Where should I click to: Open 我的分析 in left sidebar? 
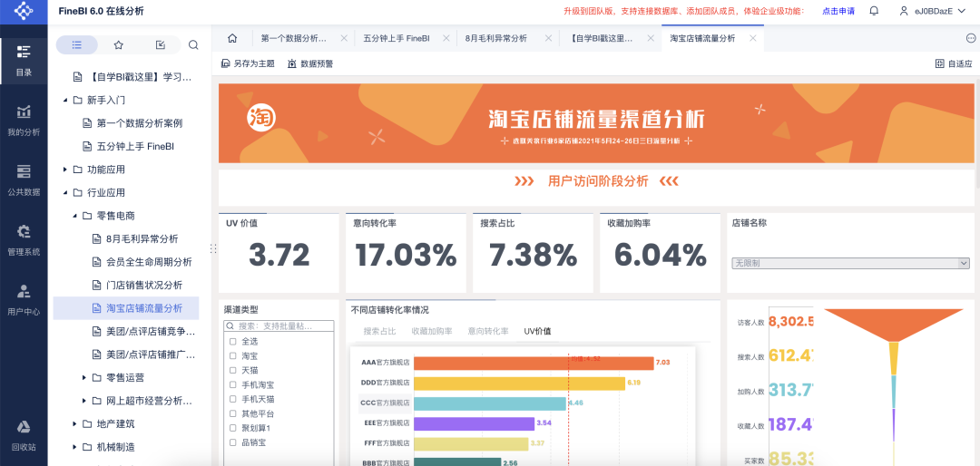point(24,119)
